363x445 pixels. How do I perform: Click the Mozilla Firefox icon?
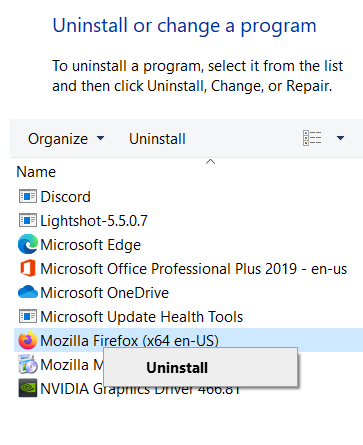[28, 340]
